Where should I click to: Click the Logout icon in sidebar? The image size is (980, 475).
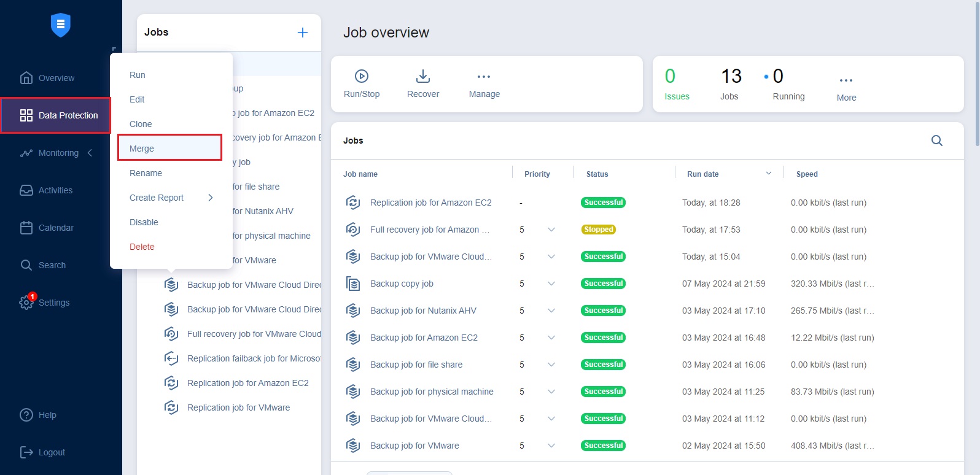26,452
